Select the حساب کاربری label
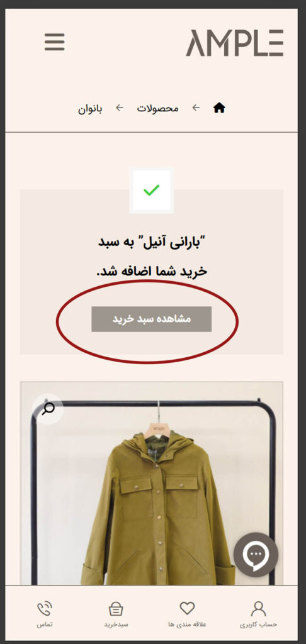Screen dimensions: 306x644 click(x=258, y=625)
